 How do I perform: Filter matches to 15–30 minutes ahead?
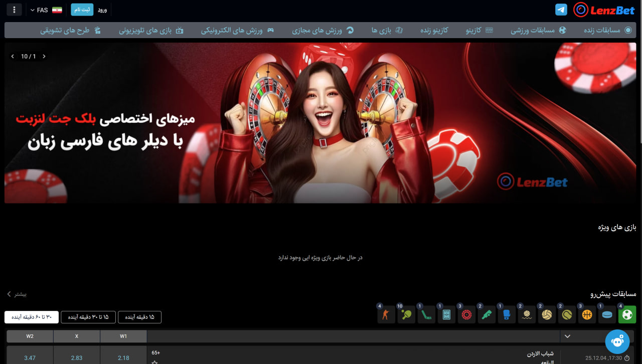(x=88, y=317)
